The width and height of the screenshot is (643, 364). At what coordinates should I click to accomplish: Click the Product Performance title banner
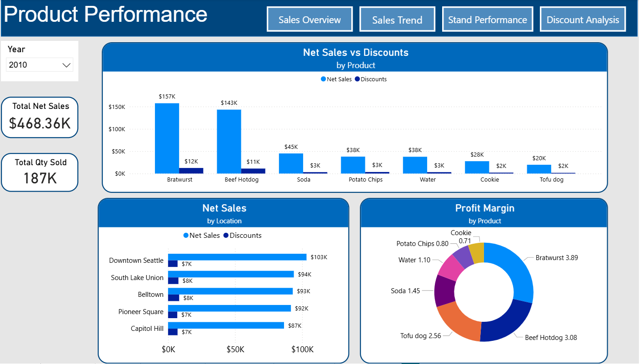[x=104, y=15]
